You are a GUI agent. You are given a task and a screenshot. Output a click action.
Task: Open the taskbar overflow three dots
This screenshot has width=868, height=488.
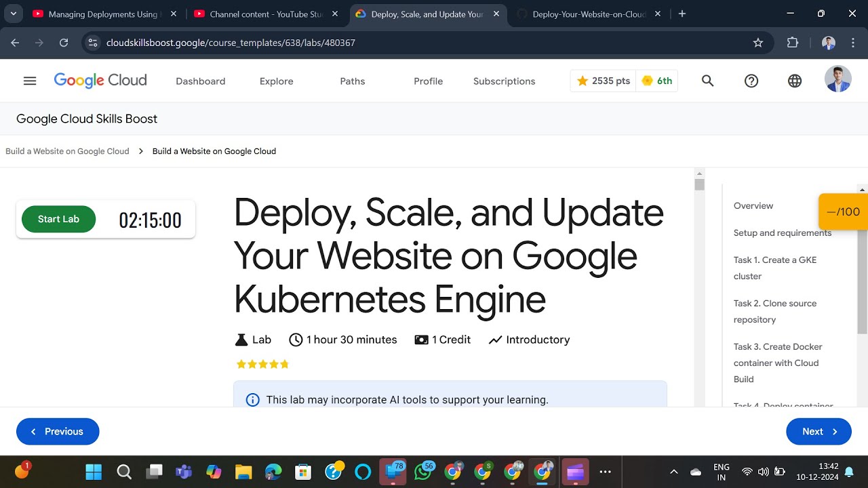606,472
